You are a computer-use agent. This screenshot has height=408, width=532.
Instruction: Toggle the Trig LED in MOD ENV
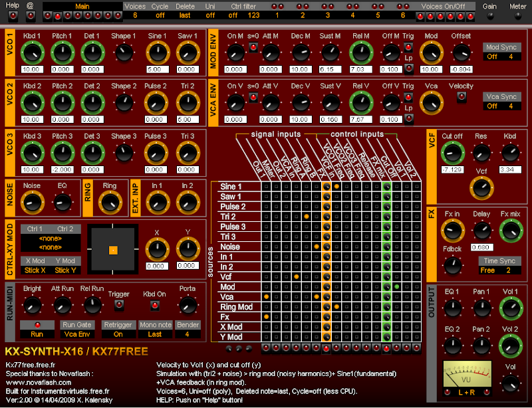(408, 47)
